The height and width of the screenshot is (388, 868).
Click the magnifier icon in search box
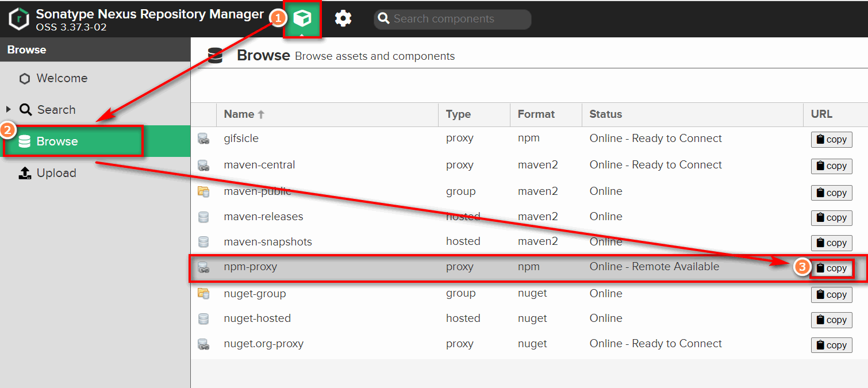[384, 19]
